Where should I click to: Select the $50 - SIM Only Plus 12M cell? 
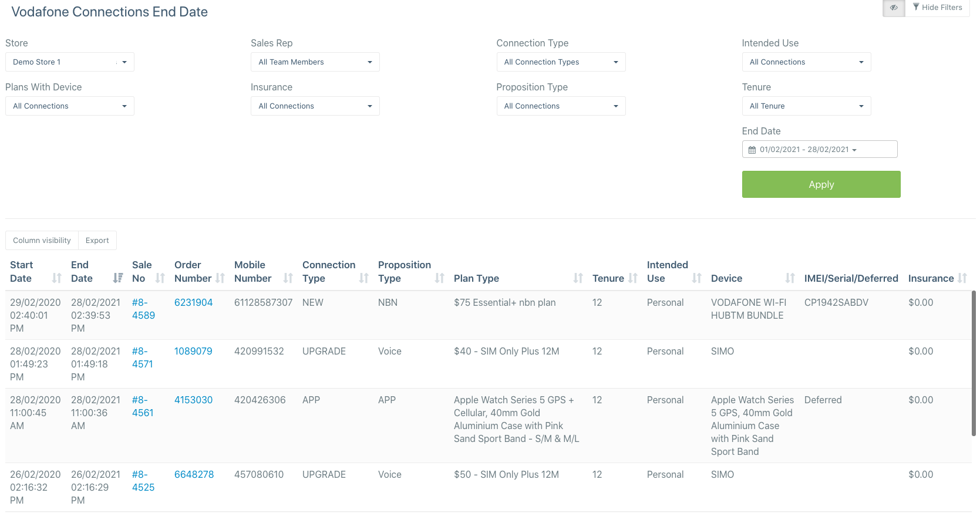pos(506,474)
